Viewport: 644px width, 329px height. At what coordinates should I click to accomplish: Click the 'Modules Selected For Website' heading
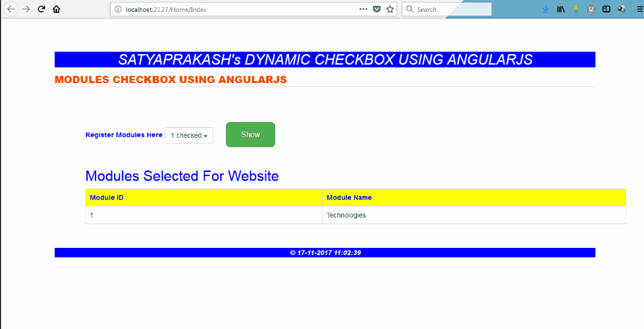pos(182,176)
